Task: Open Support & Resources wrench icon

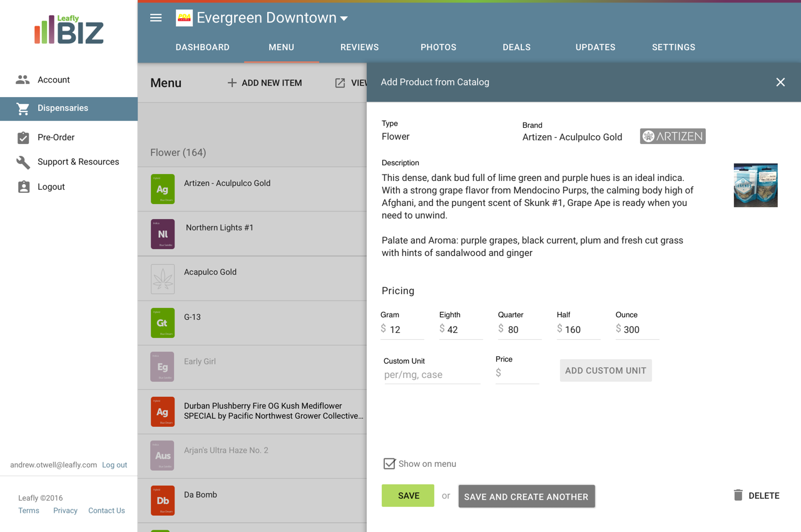Action: coord(23,162)
